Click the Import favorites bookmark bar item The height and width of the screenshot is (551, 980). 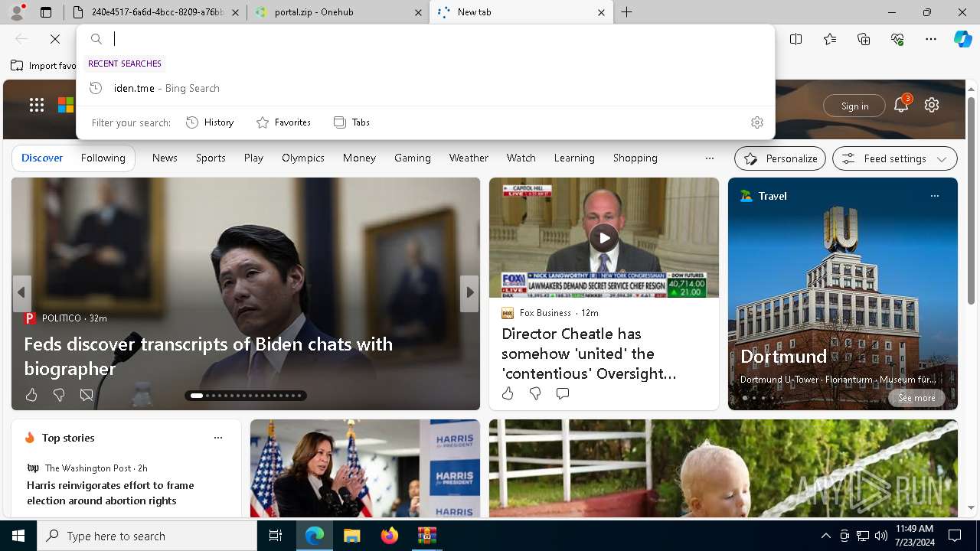click(x=43, y=66)
